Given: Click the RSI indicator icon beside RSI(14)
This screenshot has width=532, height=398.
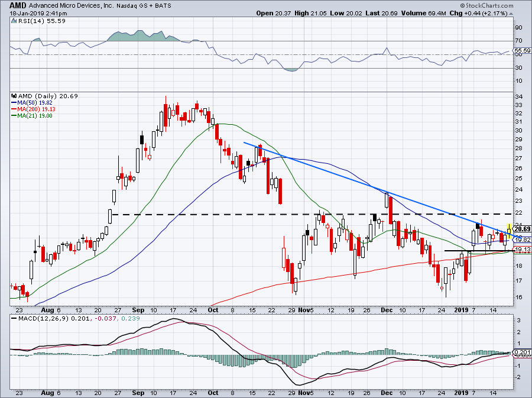Looking at the screenshot, I should tap(14, 21).
